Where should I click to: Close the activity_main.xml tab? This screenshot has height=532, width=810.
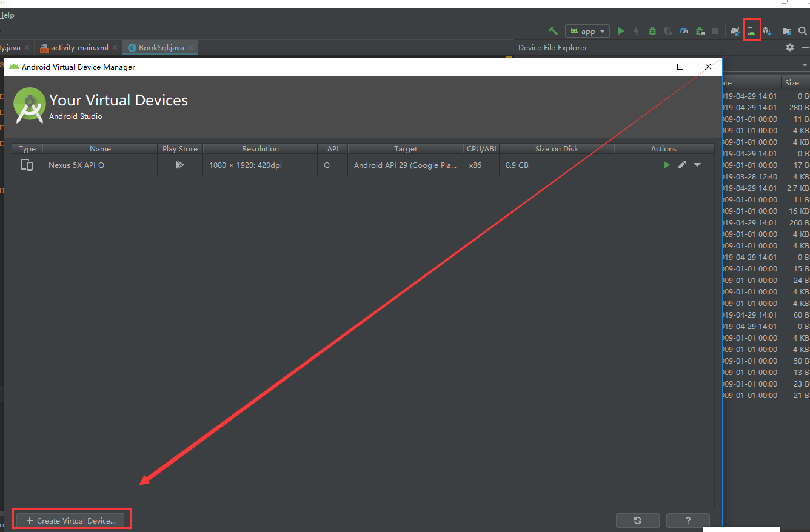click(115, 47)
